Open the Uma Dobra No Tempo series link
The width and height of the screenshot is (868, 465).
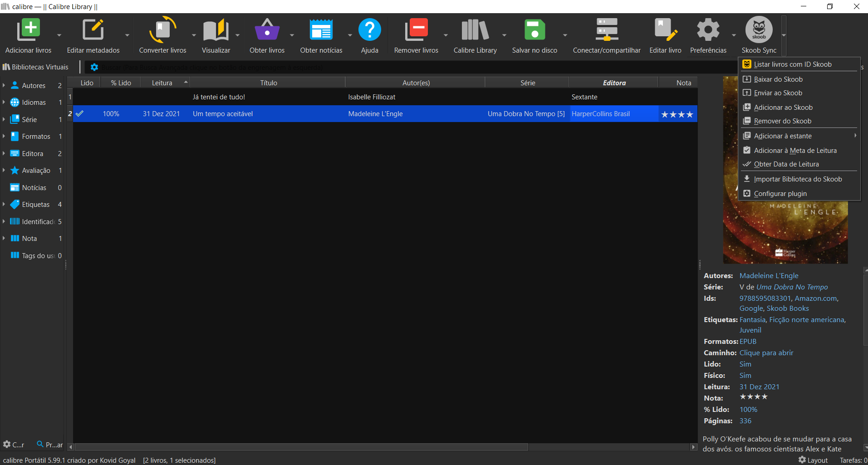point(792,287)
